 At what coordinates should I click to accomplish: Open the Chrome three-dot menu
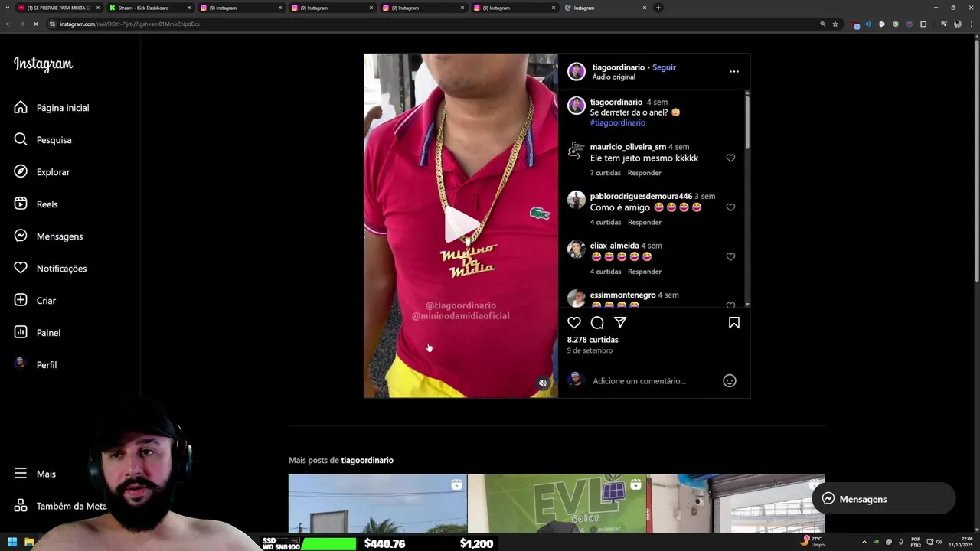(971, 24)
